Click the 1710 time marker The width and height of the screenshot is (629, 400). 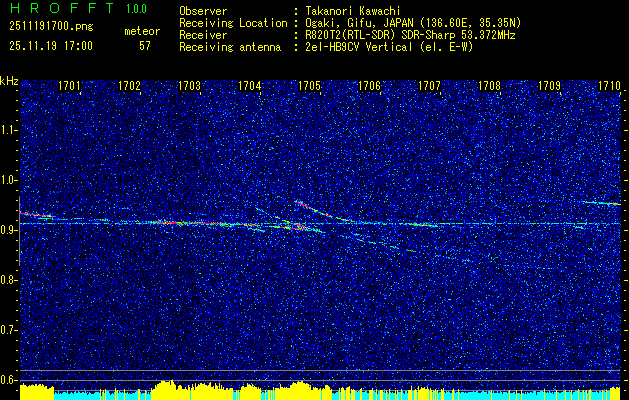(609, 85)
